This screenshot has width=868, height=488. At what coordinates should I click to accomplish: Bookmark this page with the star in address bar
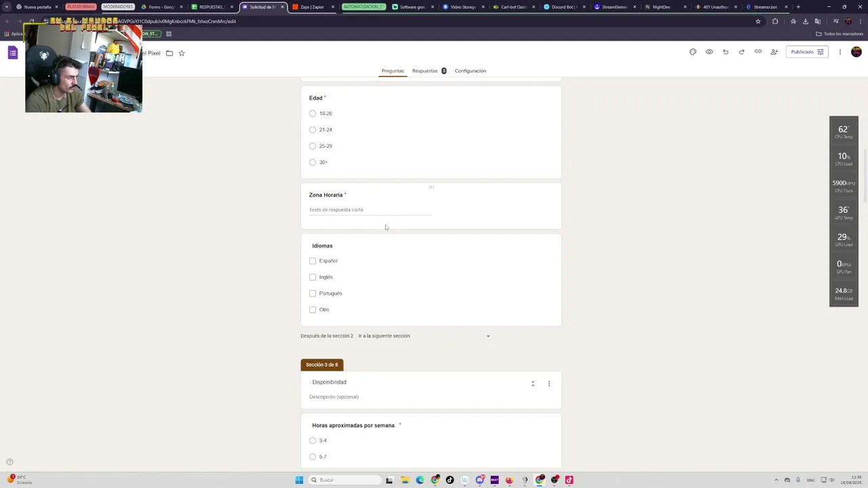[758, 21]
